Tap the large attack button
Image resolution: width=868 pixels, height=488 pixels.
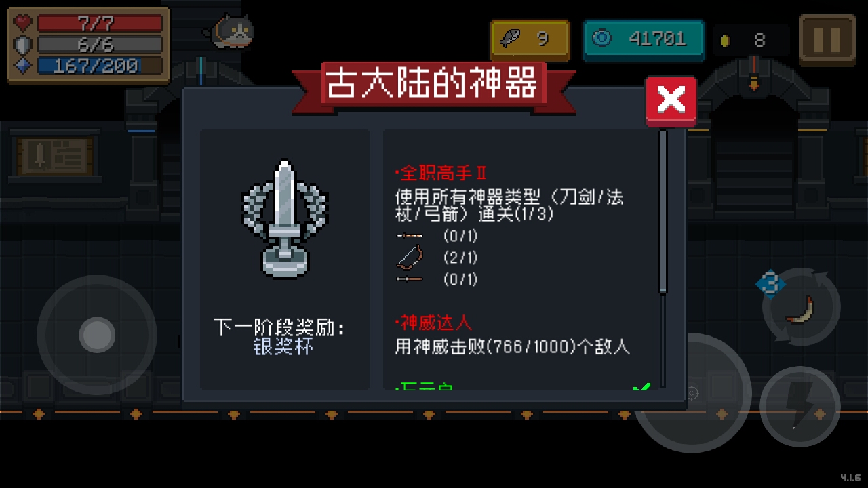pos(692,393)
